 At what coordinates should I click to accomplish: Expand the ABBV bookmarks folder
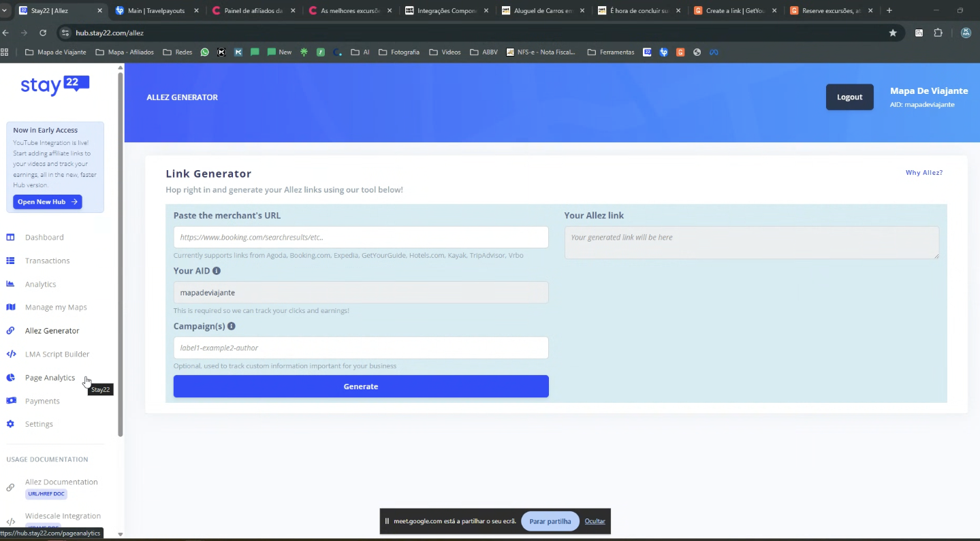484,52
